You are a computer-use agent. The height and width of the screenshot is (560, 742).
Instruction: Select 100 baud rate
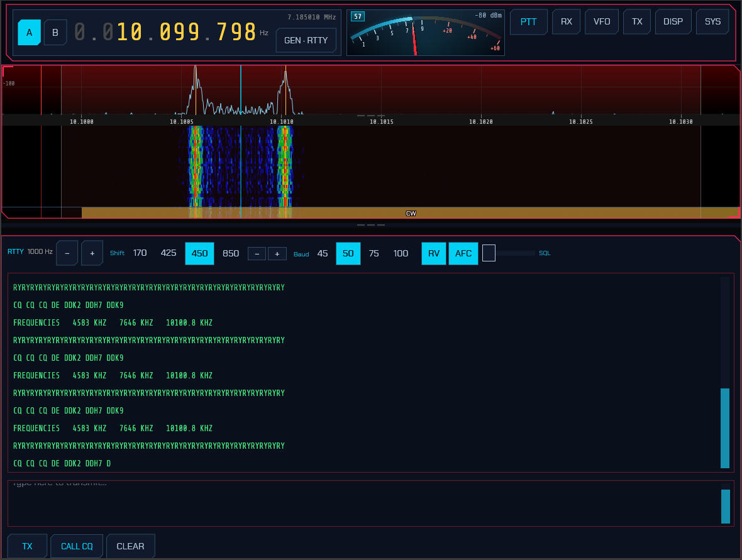pyautogui.click(x=401, y=253)
